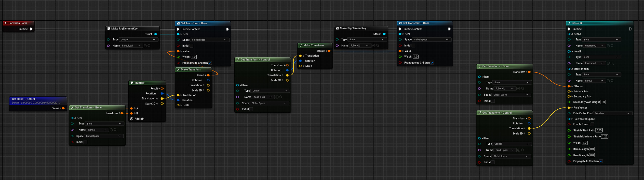Screen dimensions: 644x180
Task: Click the magnifier beside ik_hand_l in Make RigElementKey
Action: pos(378,45)
